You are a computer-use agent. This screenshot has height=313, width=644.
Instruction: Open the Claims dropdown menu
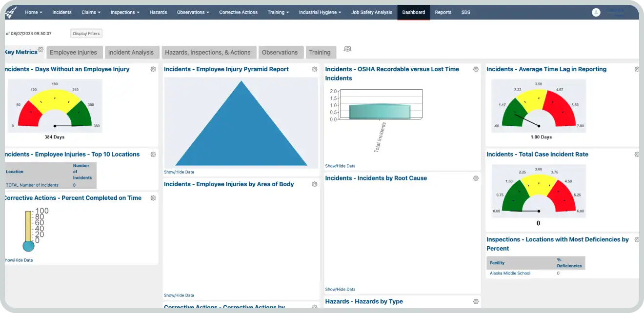pyautogui.click(x=91, y=13)
